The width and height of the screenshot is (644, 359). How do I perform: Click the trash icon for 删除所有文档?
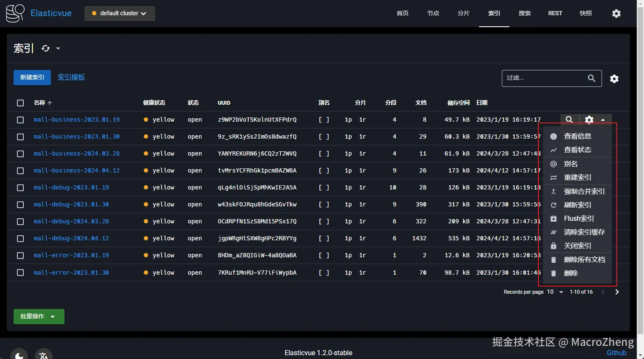coord(554,260)
